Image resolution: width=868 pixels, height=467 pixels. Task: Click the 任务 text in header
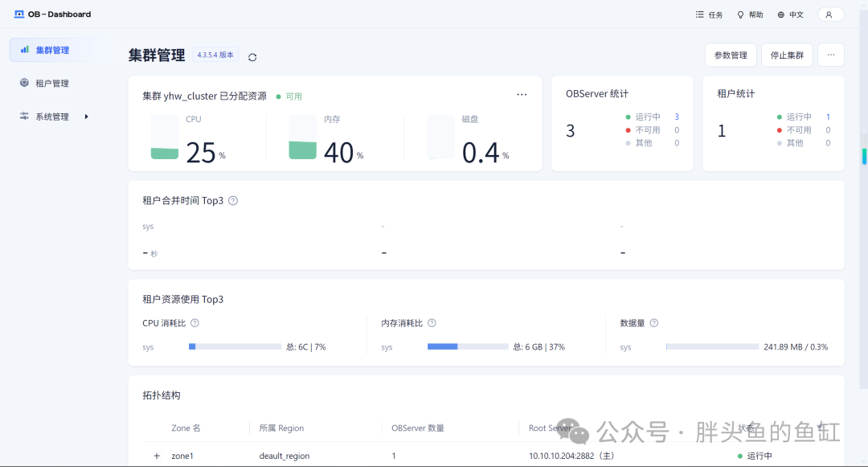pyautogui.click(x=716, y=15)
